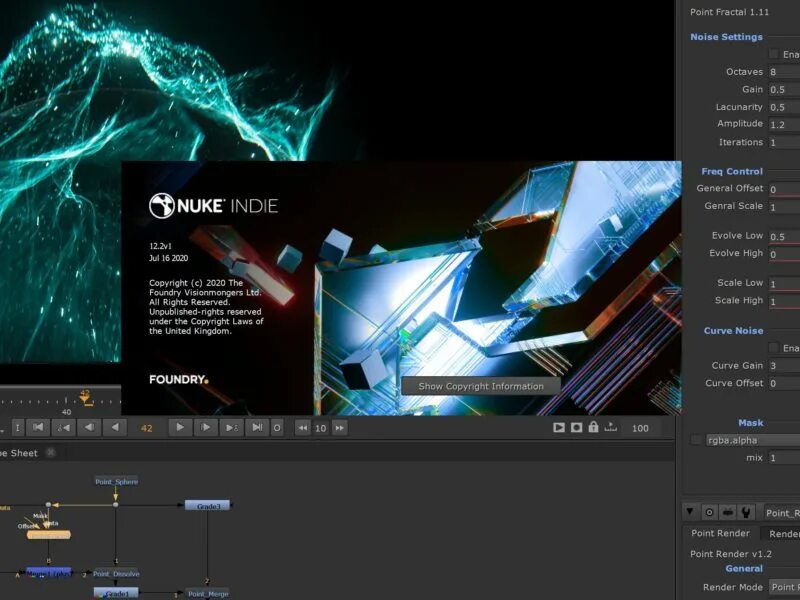Viewport: 800px width, 600px height.
Task: Skip back by frame increment
Action: click(x=303, y=428)
